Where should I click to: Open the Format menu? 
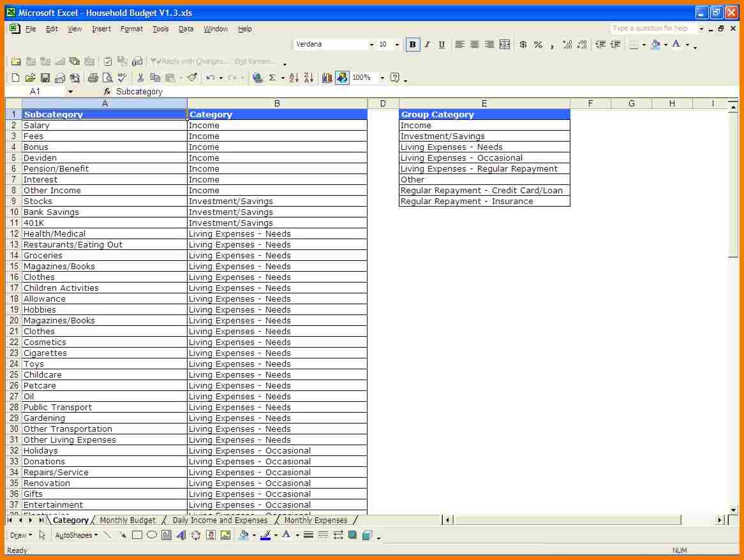click(x=131, y=29)
